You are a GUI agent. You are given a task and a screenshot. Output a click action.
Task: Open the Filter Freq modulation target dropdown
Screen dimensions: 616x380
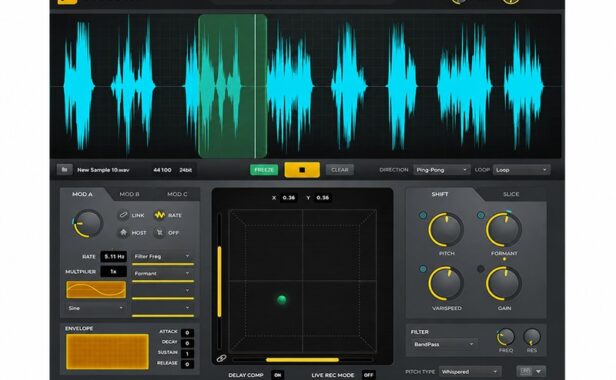[163, 256]
